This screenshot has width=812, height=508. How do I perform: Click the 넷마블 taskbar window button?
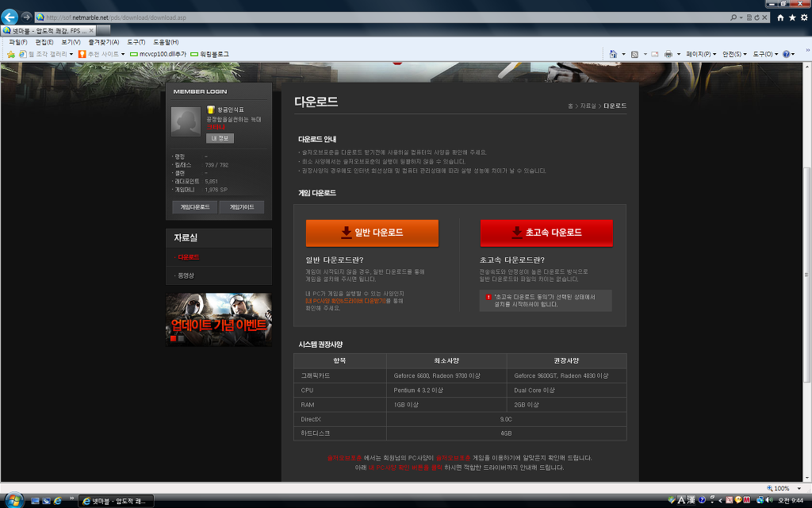pos(116,501)
